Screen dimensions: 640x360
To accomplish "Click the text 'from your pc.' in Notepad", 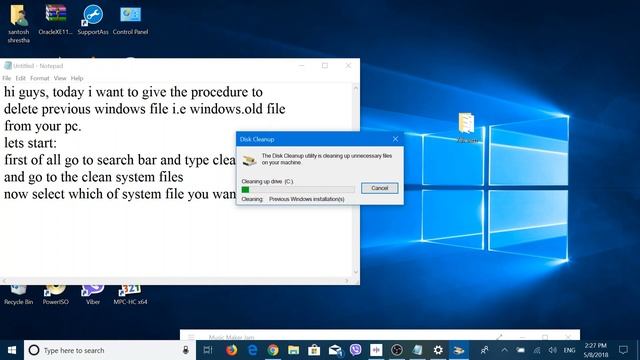I will (x=43, y=126).
